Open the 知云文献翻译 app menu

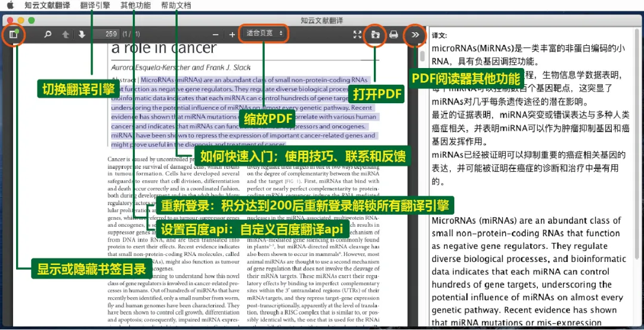click(x=47, y=5)
